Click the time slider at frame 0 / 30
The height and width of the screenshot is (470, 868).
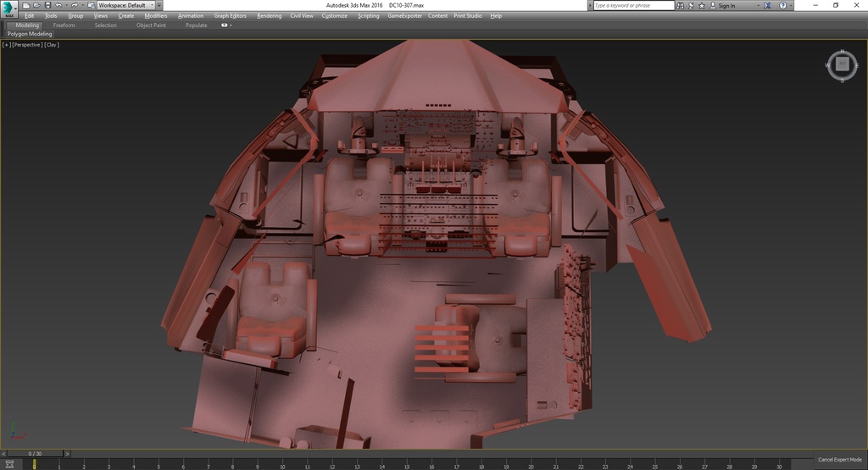pos(34,454)
